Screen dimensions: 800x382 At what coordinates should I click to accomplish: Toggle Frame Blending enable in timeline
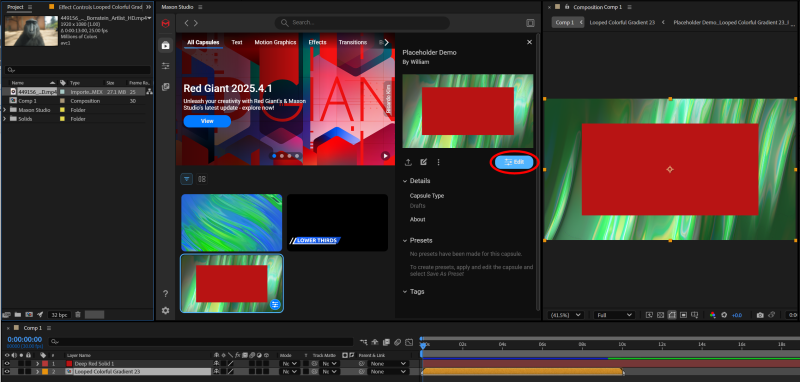tap(386, 342)
